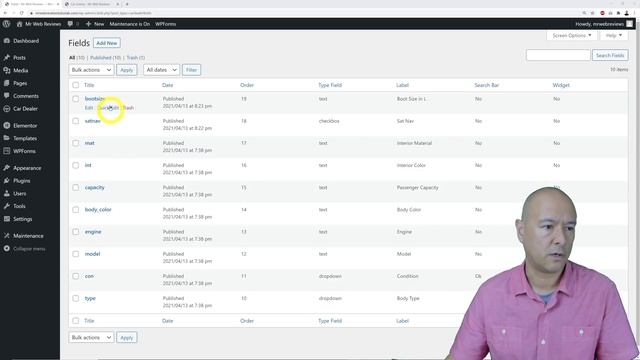The width and height of the screenshot is (640, 360).
Task: Sort by the Title column header
Action: click(89, 85)
